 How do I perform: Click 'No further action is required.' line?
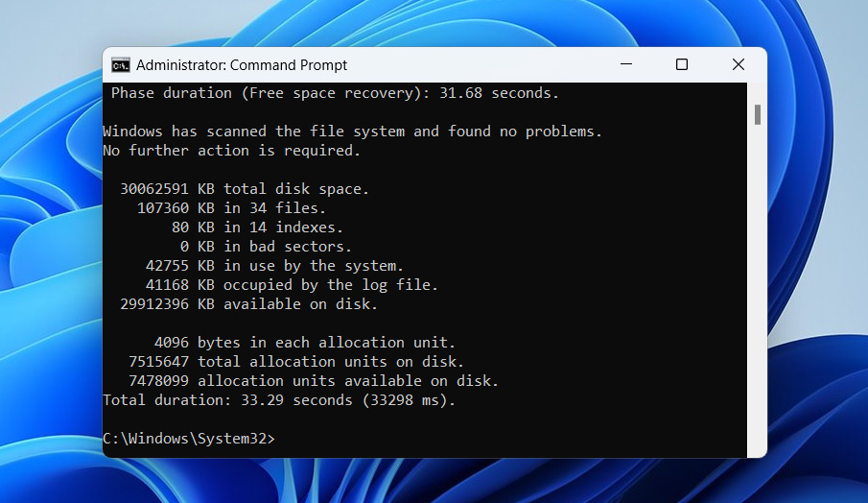pyautogui.click(x=232, y=151)
